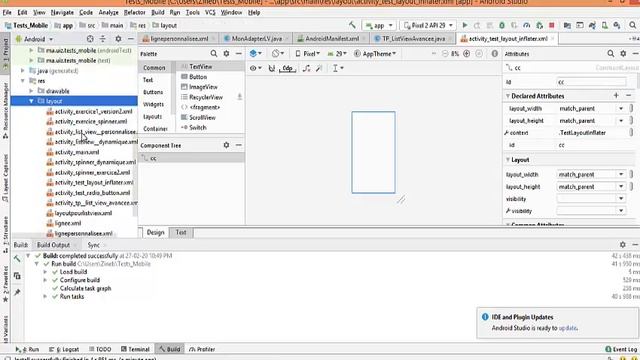Click the Infer Constraints wand icon
Image resolution: width=640 pixels, height=360 pixels.
point(319,68)
